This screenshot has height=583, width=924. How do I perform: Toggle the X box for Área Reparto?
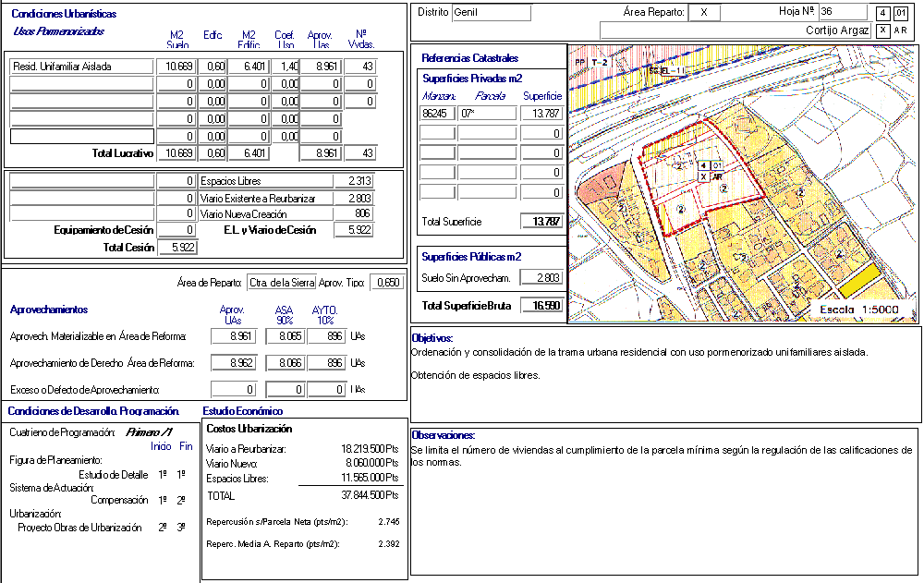click(704, 13)
